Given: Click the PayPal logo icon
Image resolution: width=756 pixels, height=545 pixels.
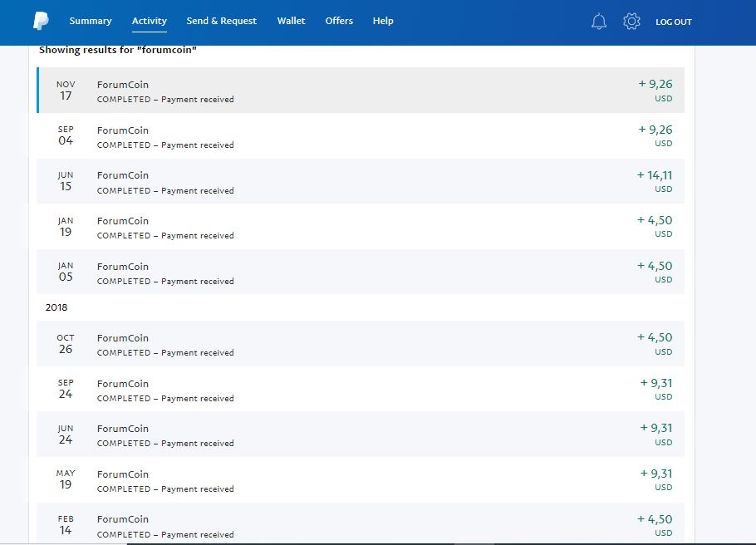Looking at the screenshot, I should coord(41,22).
